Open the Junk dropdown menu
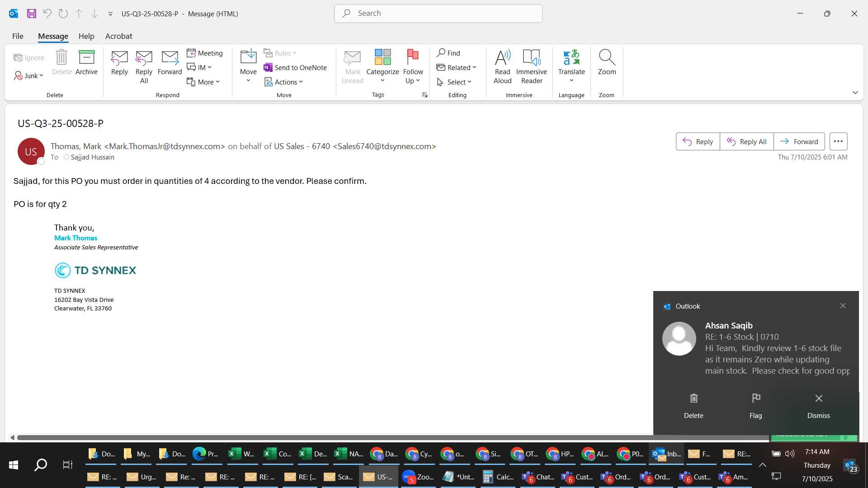Image resolution: width=868 pixels, height=488 pixels. [28, 75]
